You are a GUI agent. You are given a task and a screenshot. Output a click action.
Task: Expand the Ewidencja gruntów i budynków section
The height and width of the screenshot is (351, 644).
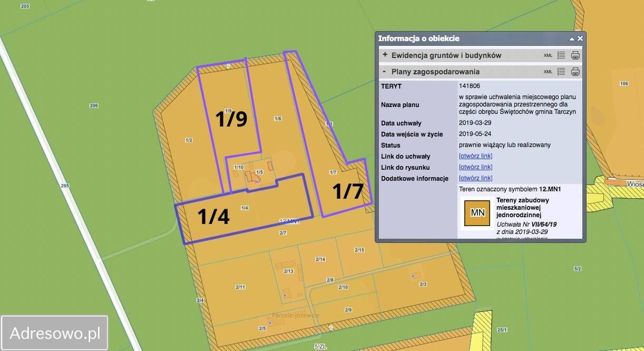385,55
